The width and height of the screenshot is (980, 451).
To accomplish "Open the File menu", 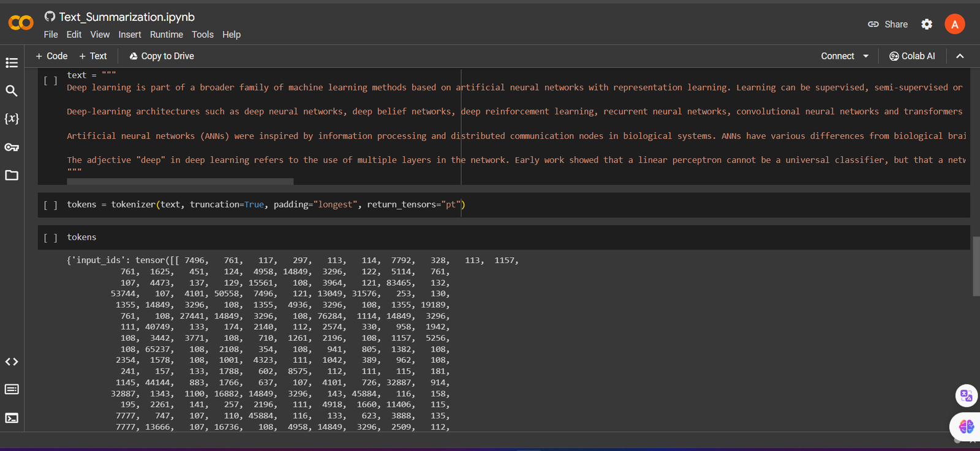I will 51,34.
